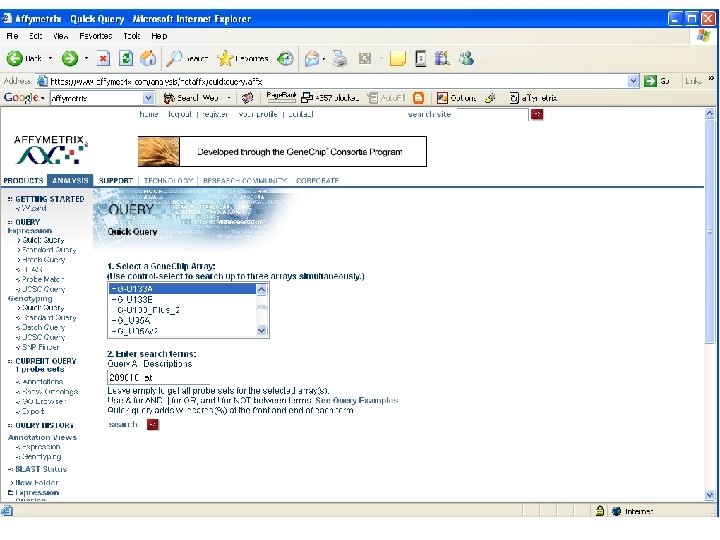Click the green Go arrow button
The width and height of the screenshot is (720, 540).
point(650,81)
